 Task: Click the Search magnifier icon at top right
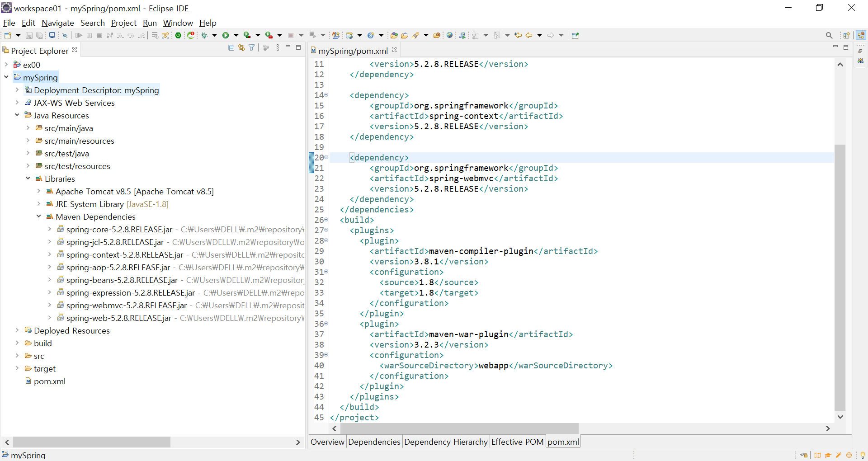829,35
